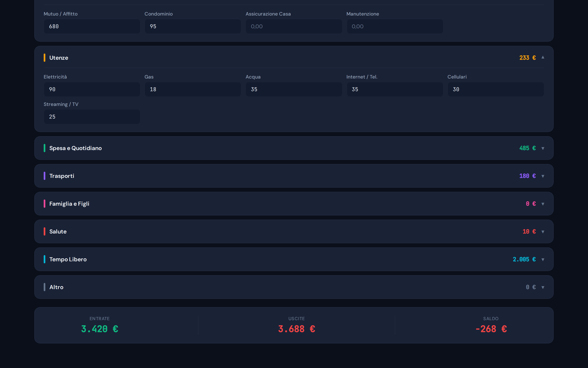Screen dimensions: 588x368
Task: Expand the Altro section arrow
Action: 542,287
